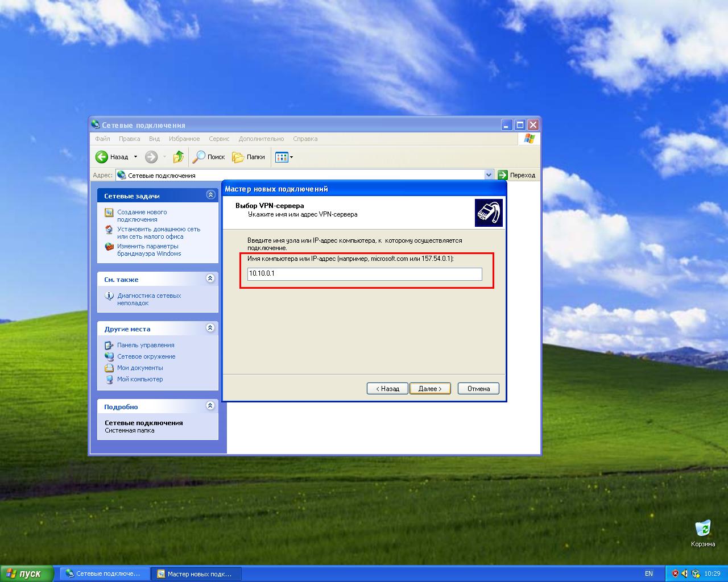
Task: Click the Сетевые подключения title bar icon
Action: point(96,124)
